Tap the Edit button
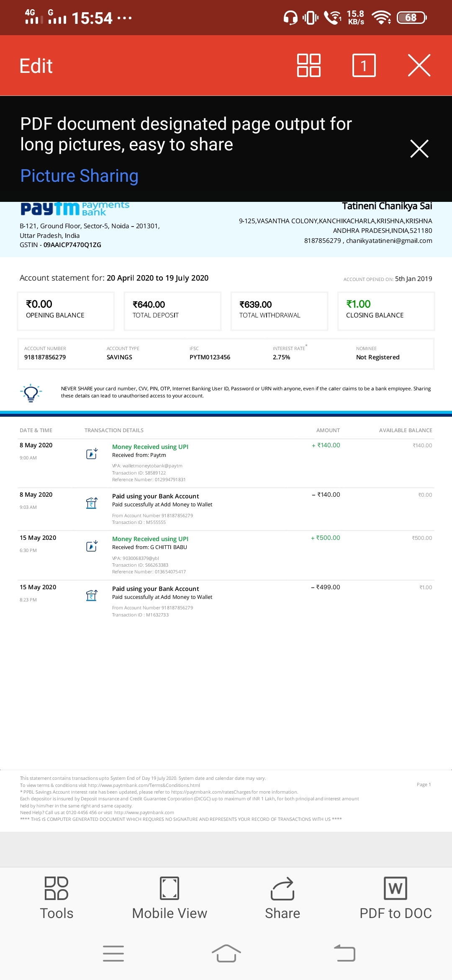 pyautogui.click(x=36, y=66)
